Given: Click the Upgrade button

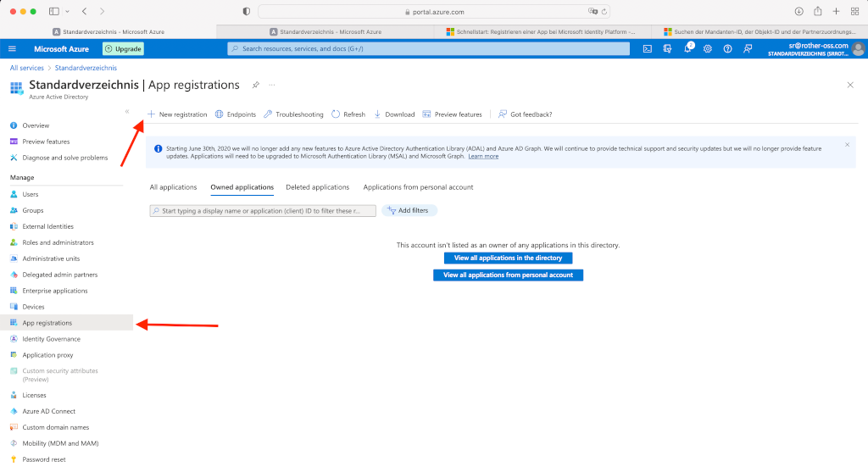Looking at the screenshot, I should (x=123, y=48).
